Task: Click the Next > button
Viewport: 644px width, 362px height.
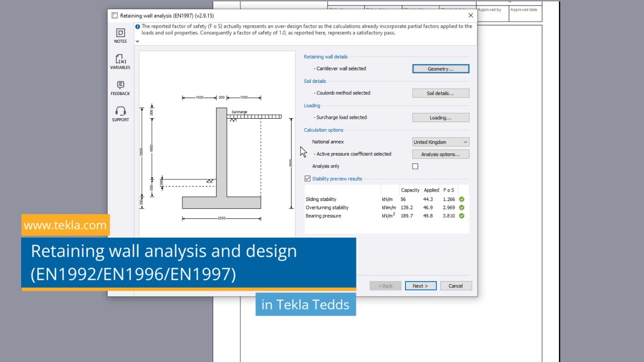Action: tap(421, 286)
